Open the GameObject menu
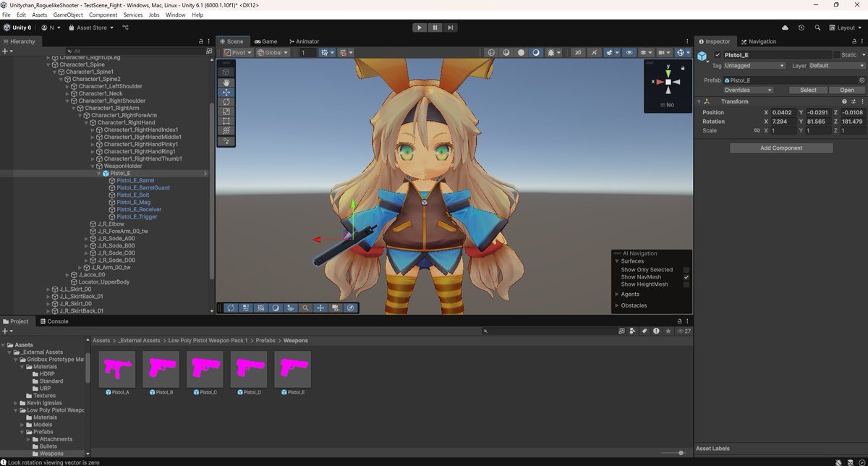The width and height of the screenshot is (868, 466). [68, 14]
